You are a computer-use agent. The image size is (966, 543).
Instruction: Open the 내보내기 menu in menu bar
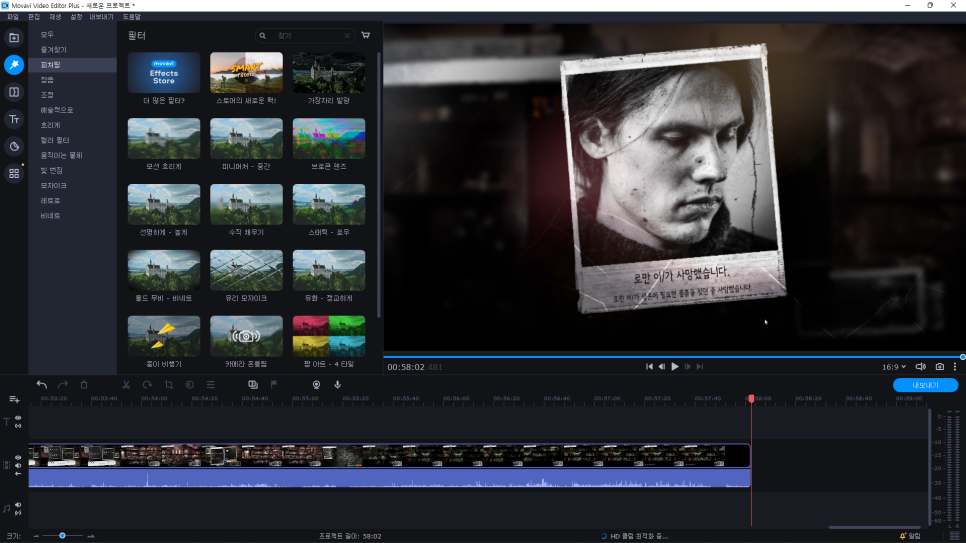[101, 17]
